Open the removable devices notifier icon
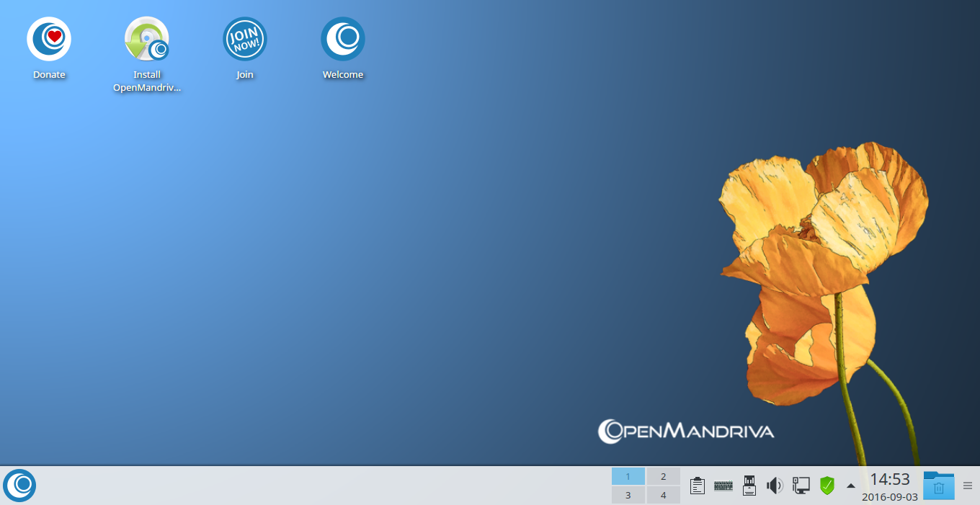The image size is (980, 505). 749,486
